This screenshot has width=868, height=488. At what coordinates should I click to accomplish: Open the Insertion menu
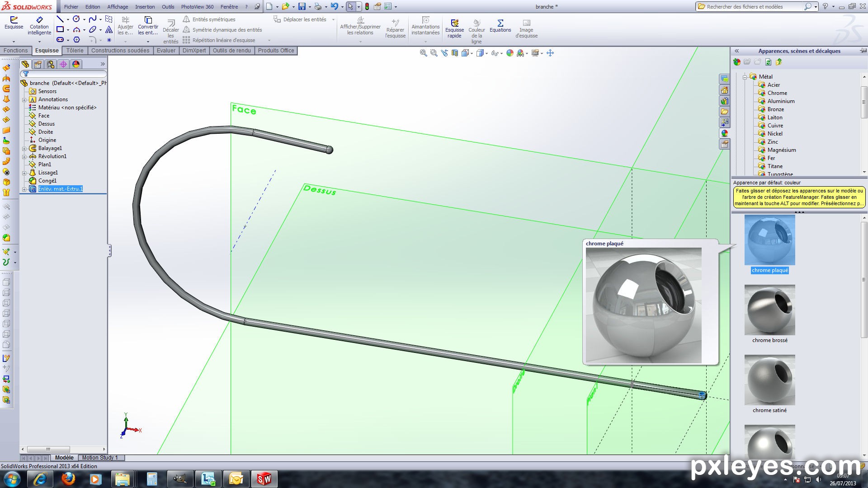click(145, 7)
